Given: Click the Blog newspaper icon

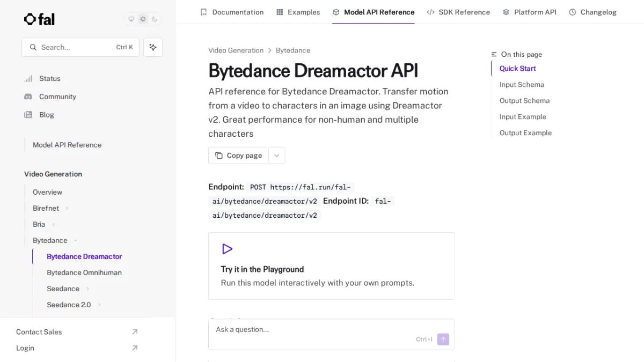Looking at the screenshot, I should (x=28, y=115).
